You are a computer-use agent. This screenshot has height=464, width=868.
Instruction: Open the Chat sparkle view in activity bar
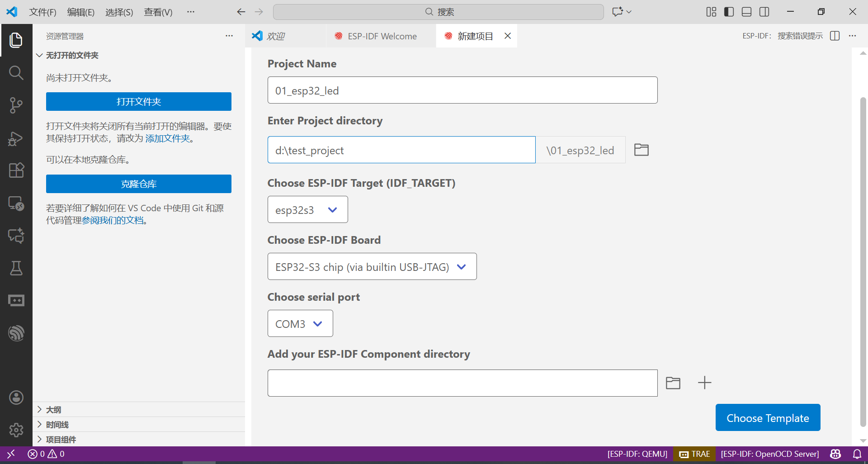(x=16, y=236)
